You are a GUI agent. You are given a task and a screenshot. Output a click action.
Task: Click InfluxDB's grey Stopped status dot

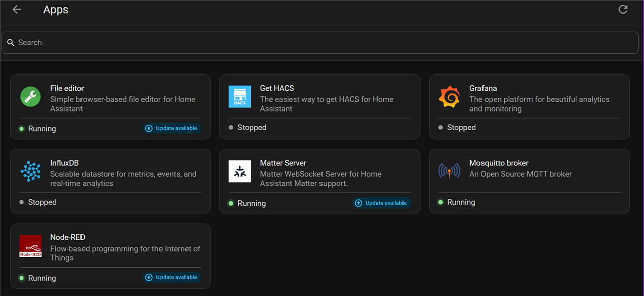[21, 202]
